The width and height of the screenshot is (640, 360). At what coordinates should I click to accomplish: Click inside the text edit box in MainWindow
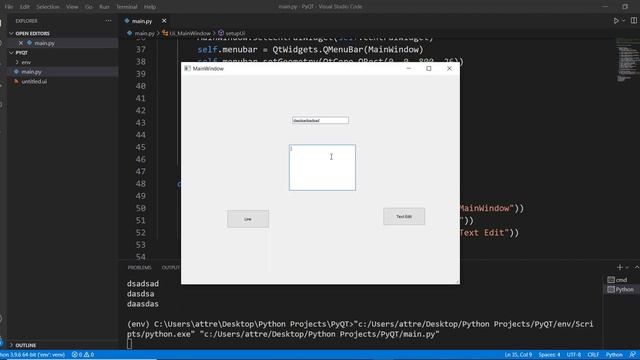(x=322, y=167)
